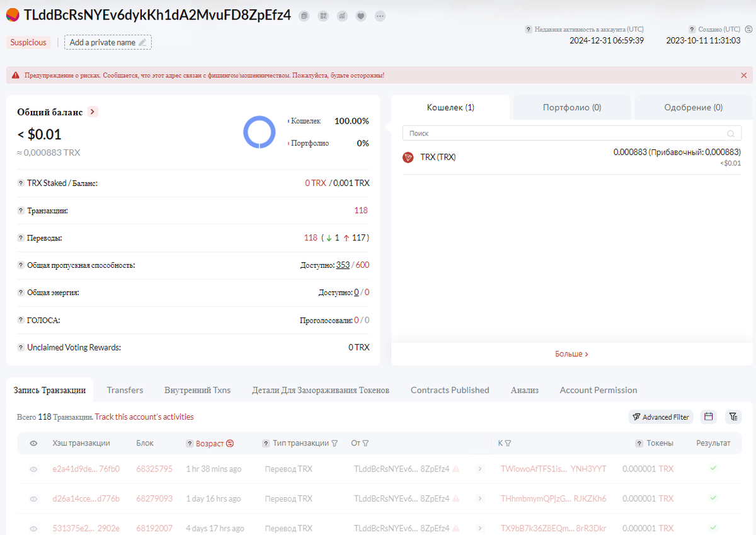Switch to the 'Портфолио (0)' tab

572,107
